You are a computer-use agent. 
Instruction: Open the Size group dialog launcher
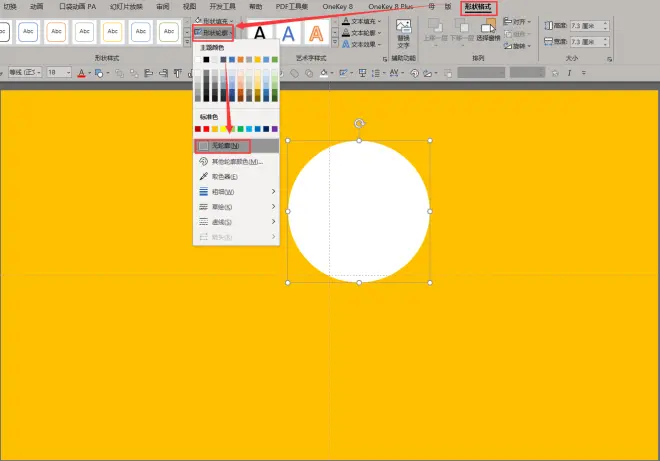click(x=609, y=59)
